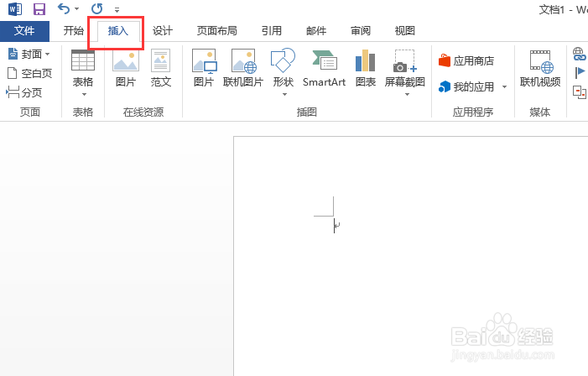The image size is (588, 376).
Task: Insert online 图片 from 在线资源 group
Action: coord(126,68)
